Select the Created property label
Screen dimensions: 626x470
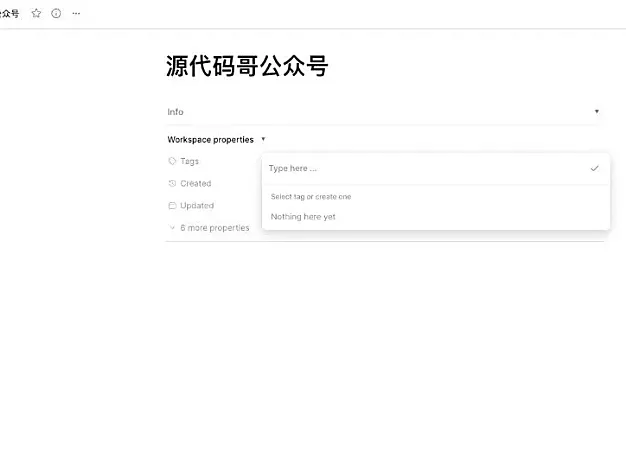[196, 183]
